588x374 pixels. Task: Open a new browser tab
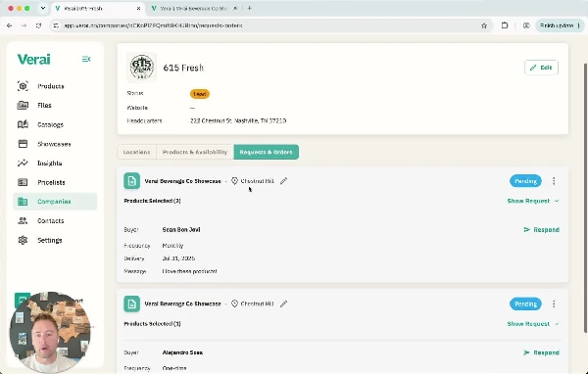pos(250,8)
